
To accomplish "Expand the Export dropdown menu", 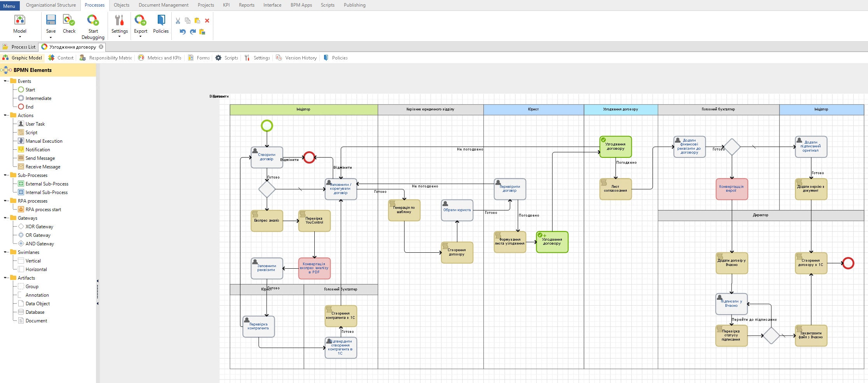I will click(140, 37).
